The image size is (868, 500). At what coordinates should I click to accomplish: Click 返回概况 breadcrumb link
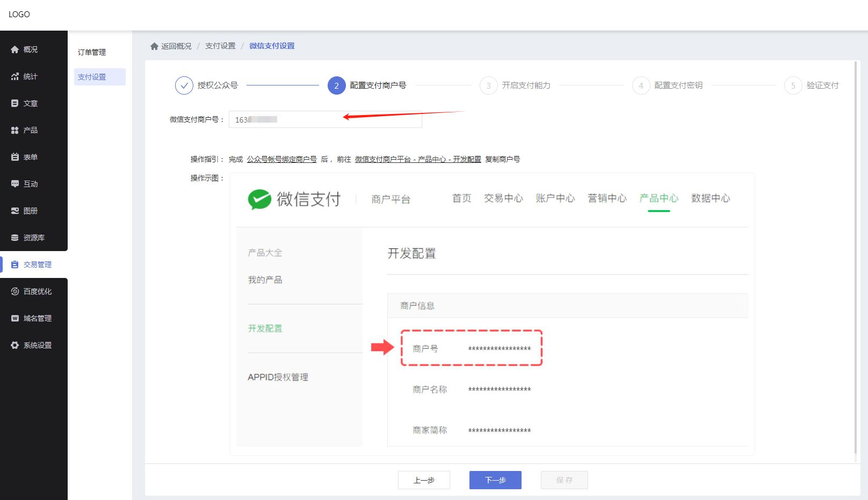click(x=176, y=46)
